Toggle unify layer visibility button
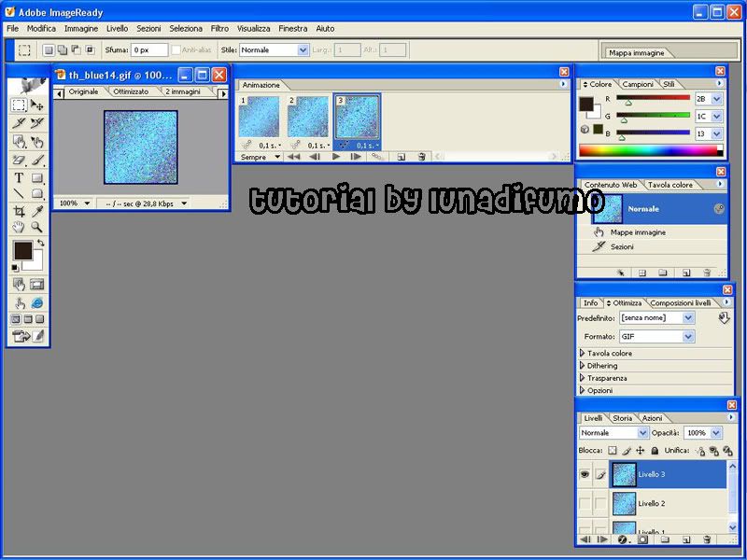 click(713, 451)
